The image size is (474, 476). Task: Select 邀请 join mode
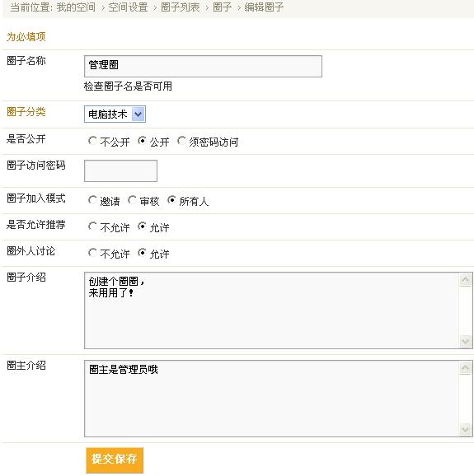pos(92,200)
